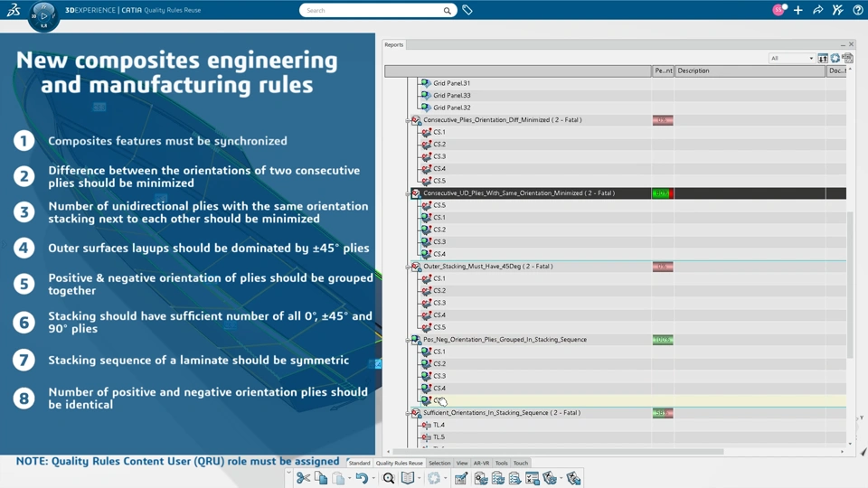Click the tools icon beside share arrow
The height and width of the screenshot is (488, 868).
click(x=837, y=10)
